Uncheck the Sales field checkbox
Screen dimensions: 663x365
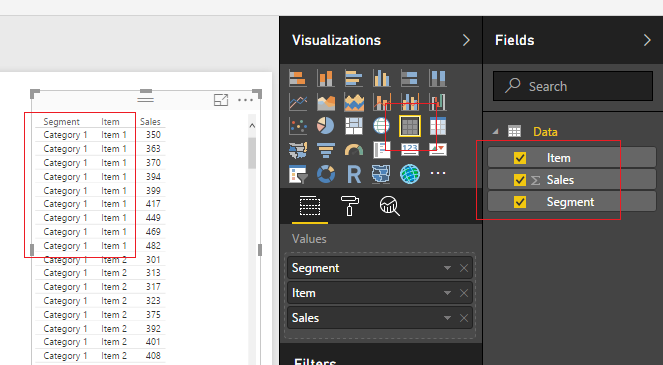point(520,180)
